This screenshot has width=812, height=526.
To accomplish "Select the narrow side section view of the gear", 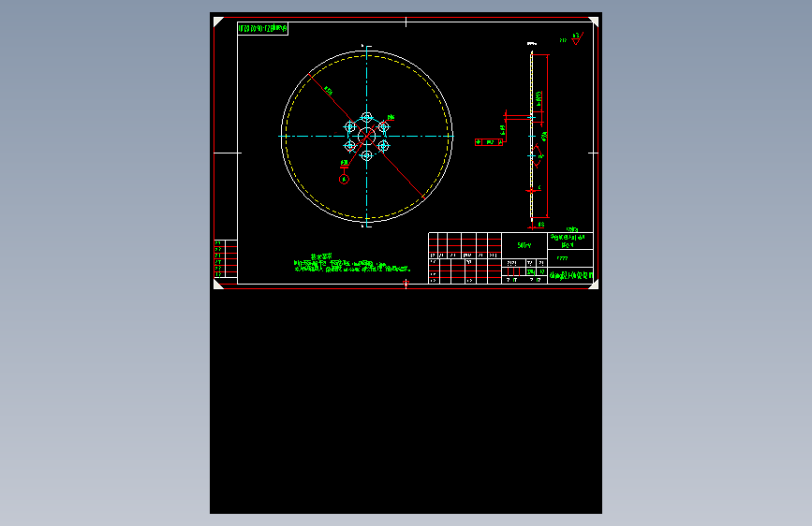I will 532,136.
